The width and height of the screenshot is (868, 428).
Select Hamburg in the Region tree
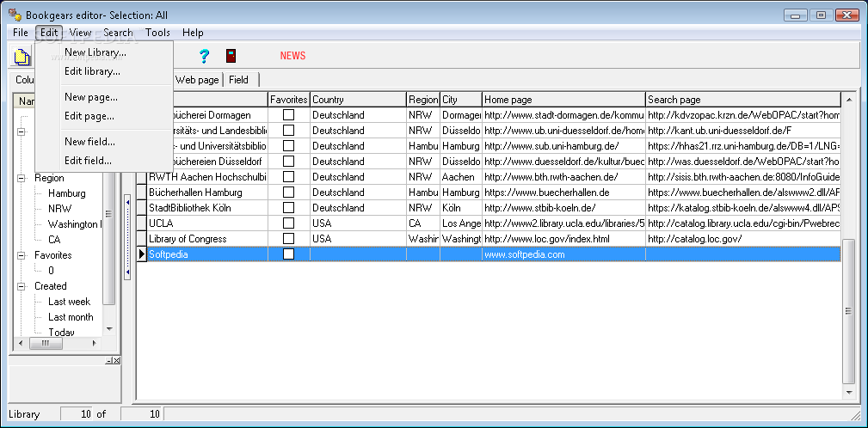67,193
